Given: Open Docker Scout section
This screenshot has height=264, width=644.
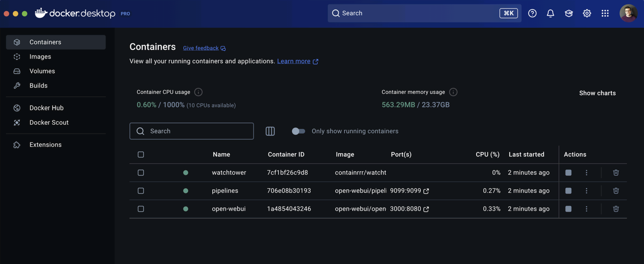Looking at the screenshot, I should coord(49,122).
